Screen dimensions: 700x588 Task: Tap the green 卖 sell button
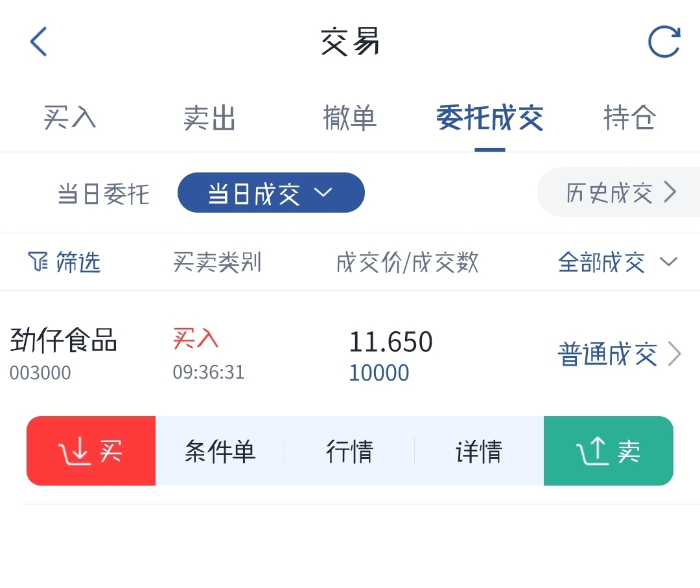click(608, 451)
